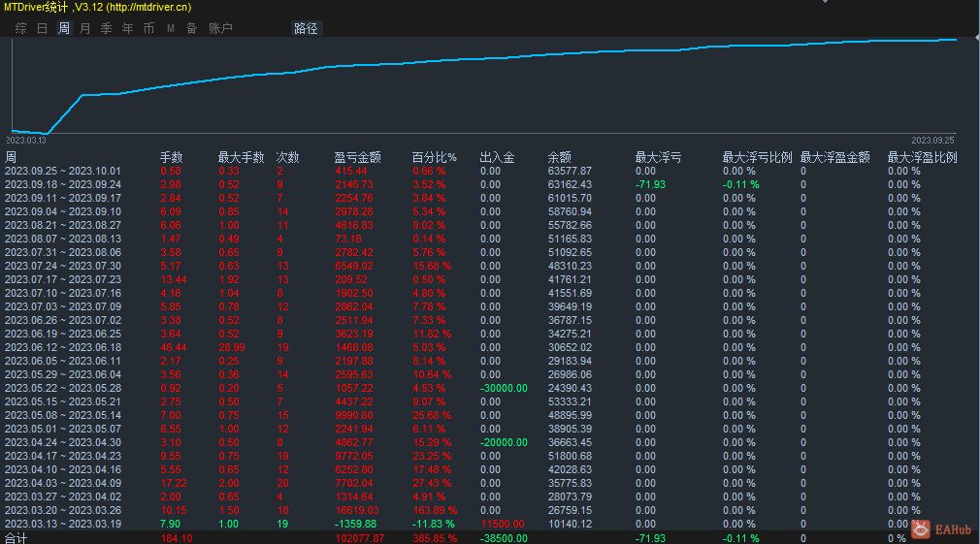The height and width of the screenshot is (544, 980).
Task: Click the 2023.09.25 chart end date
Action: [933, 141]
